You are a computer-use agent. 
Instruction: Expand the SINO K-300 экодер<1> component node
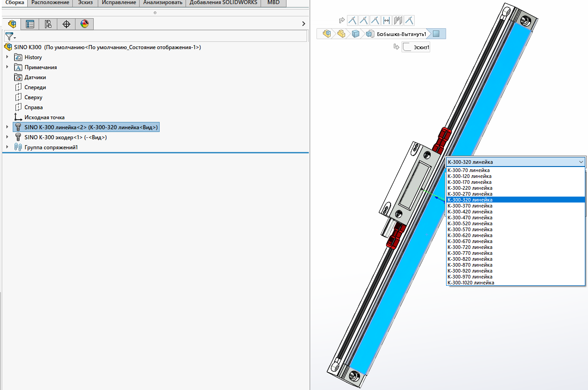[7, 137]
